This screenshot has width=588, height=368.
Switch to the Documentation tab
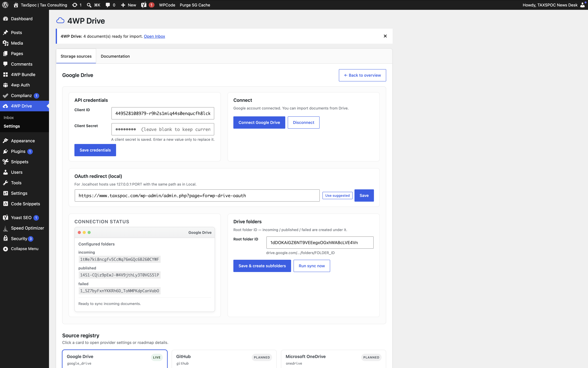click(115, 56)
